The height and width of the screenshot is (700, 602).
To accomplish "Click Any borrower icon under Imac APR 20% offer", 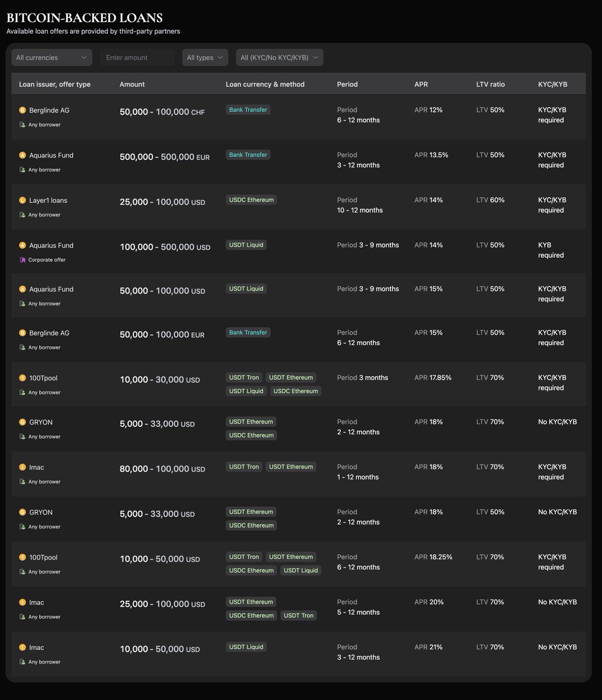I will [x=22, y=617].
